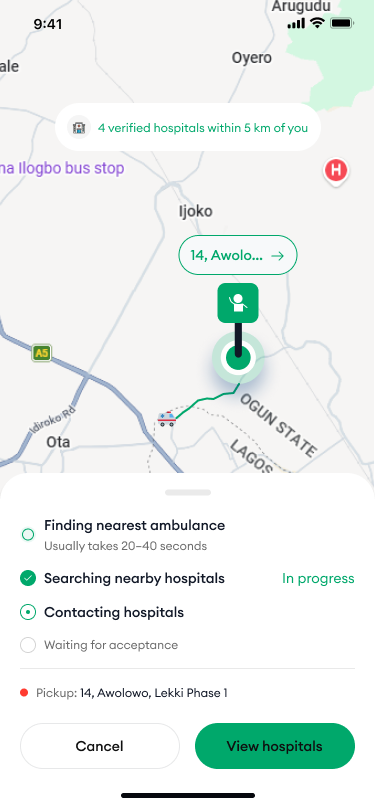Viewport: 375px width, 812px height.
Task: Tap the red pickup location dot
Action: point(24,693)
